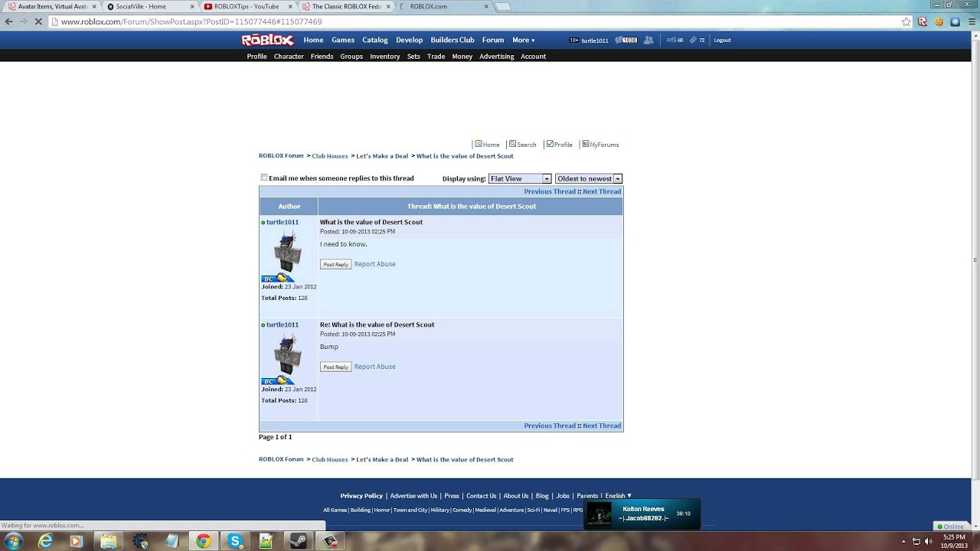Click avatar image in the Bump reply

tap(288, 354)
